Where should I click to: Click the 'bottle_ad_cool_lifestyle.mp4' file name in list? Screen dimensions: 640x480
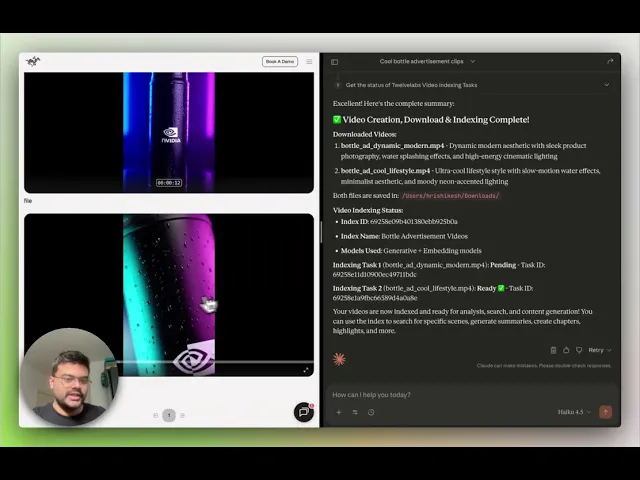(x=385, y=171)
